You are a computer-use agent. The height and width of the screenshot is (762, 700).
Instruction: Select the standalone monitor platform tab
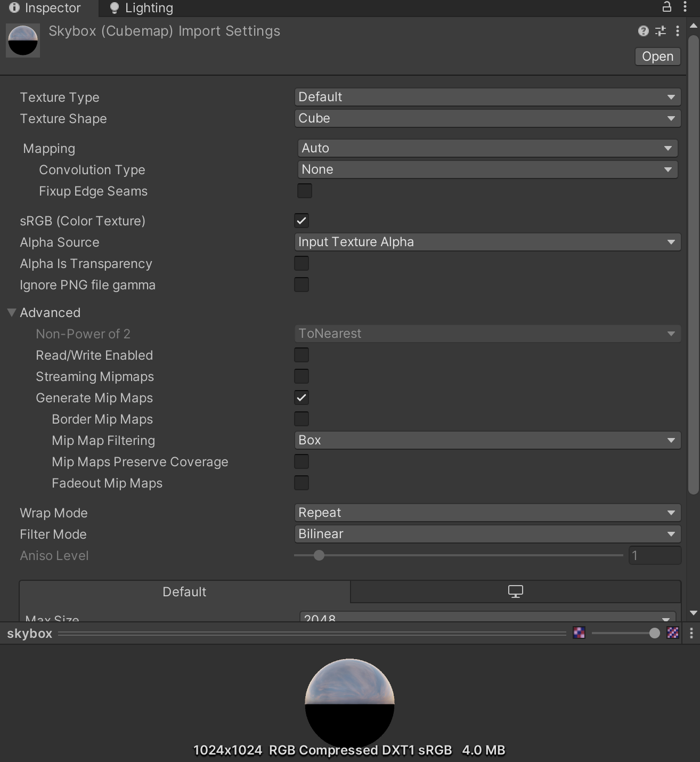pyautogui.click(x=515, y=591)
